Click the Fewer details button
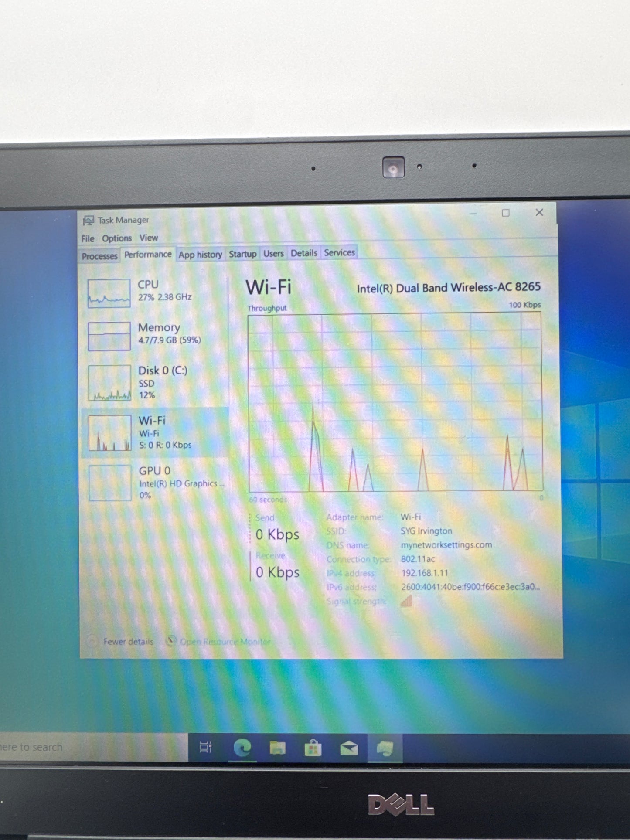630x840 pixels. click(121, 642)
